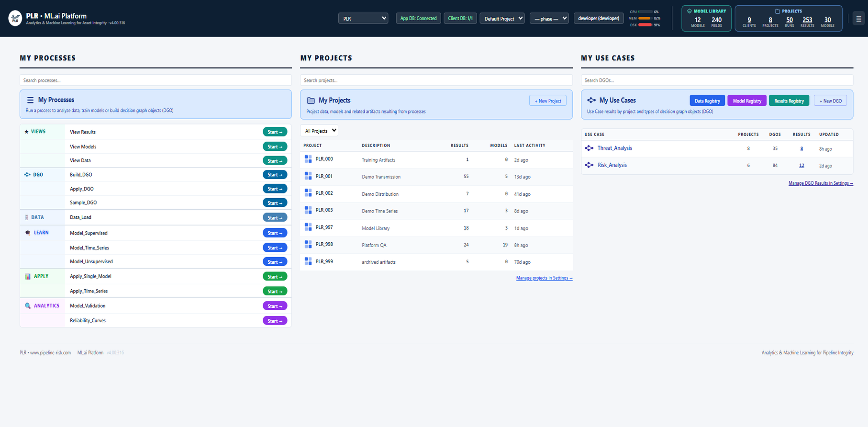Screen dimensions: 868x427
Task: Open the Results Registry
Action: click(x=789, y=101)
